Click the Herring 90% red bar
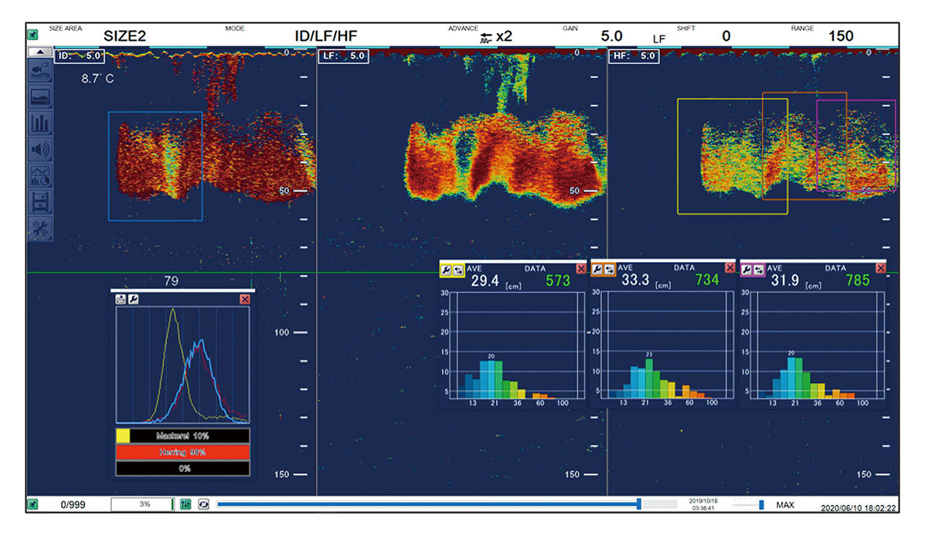 [183, 453]
